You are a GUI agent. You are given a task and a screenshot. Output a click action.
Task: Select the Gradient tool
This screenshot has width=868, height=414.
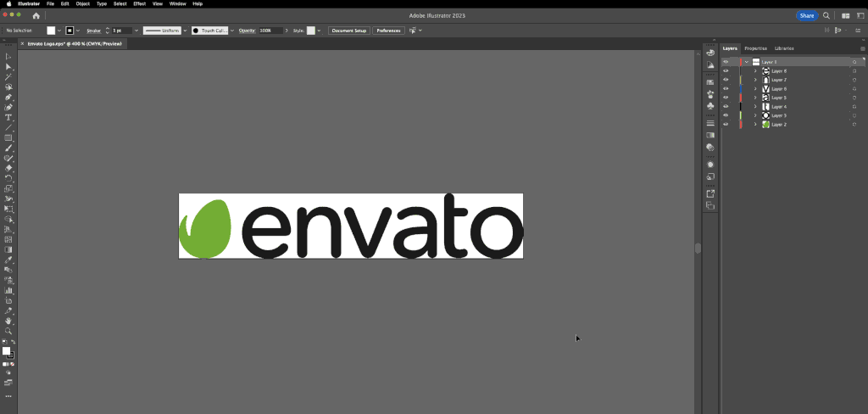[8, 249]
